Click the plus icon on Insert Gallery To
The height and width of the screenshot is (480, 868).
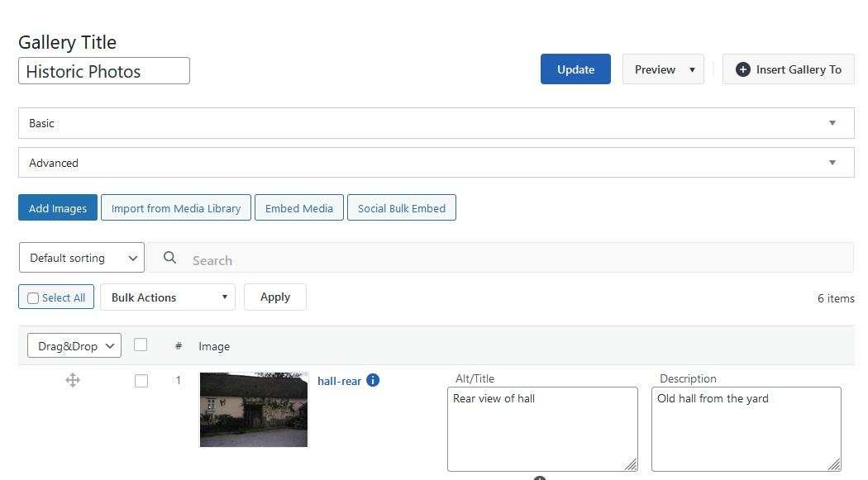(x=742, y=69)
